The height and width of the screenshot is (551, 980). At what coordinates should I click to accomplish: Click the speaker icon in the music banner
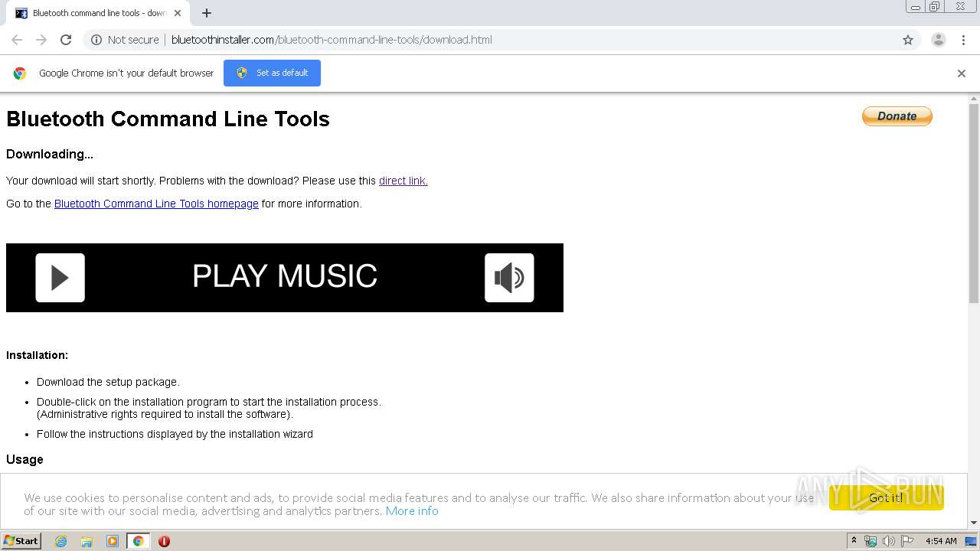509,278
